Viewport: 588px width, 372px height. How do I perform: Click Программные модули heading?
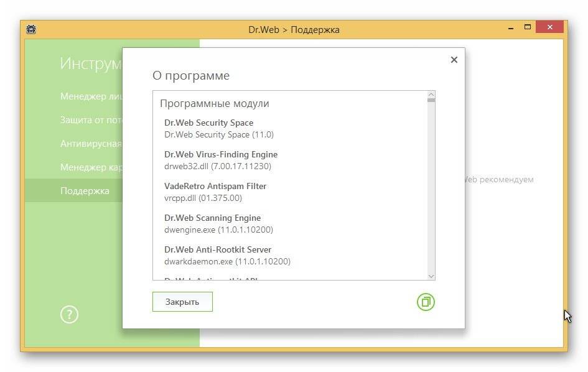point(215,103)
